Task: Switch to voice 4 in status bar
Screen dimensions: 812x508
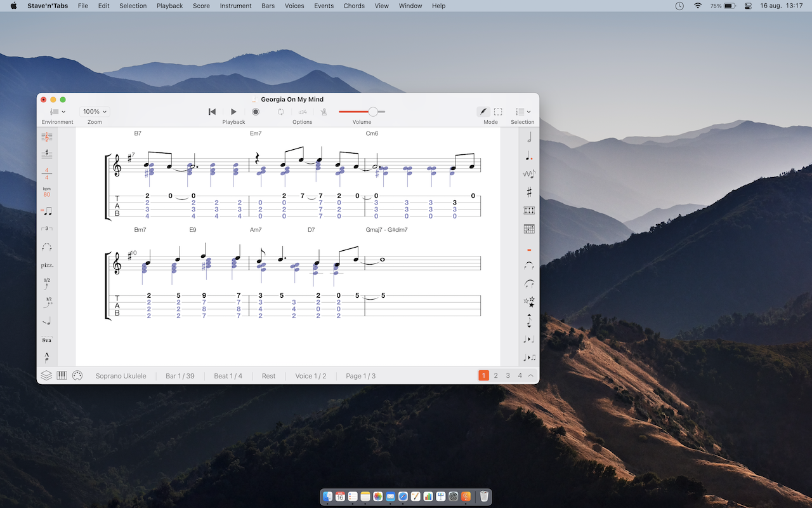Action: (x=520, y=376)
